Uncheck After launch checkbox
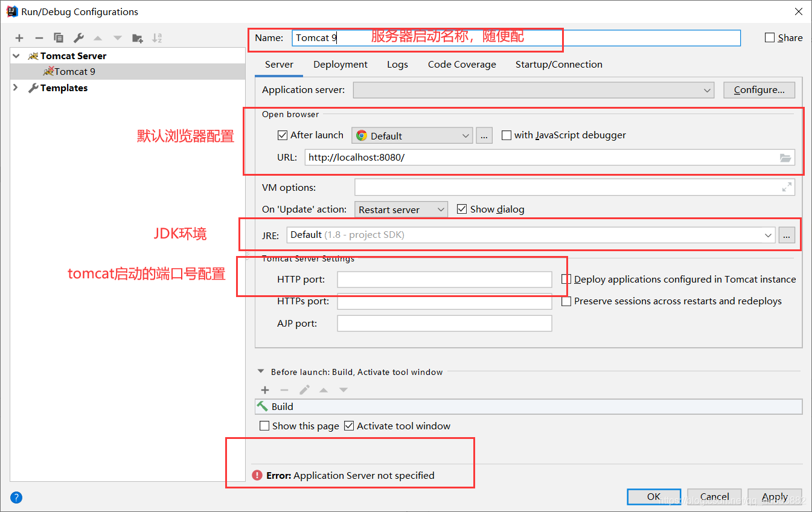 283,135
